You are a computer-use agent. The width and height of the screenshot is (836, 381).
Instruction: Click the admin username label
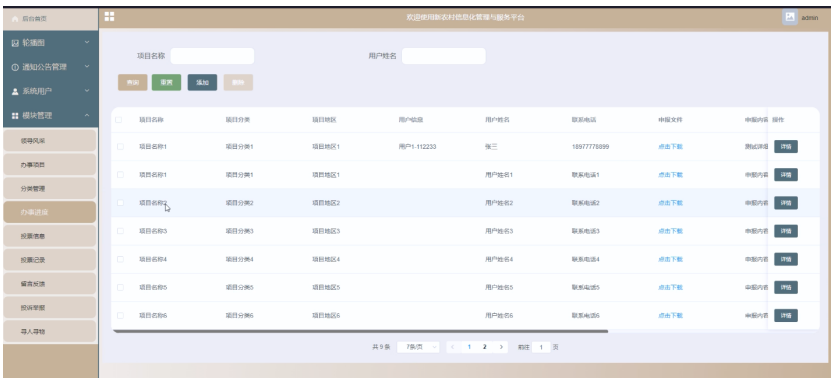pos(809,18)
